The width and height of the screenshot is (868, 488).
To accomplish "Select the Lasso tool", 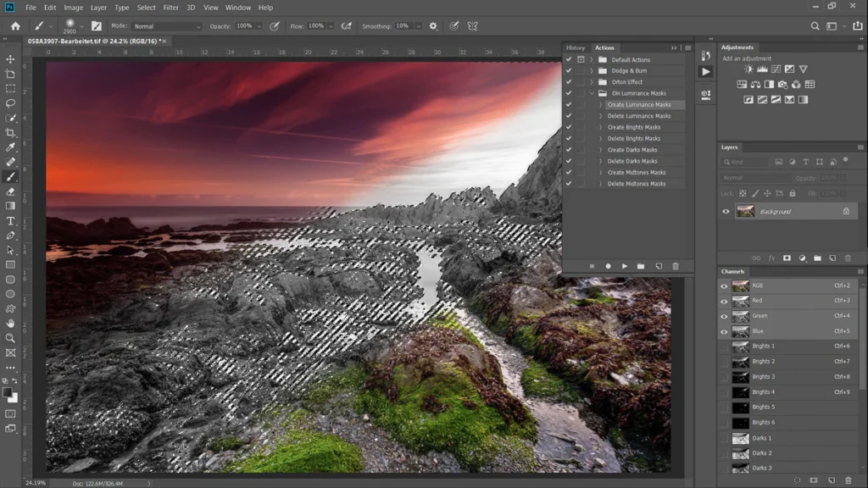I will tap(10, 103).
